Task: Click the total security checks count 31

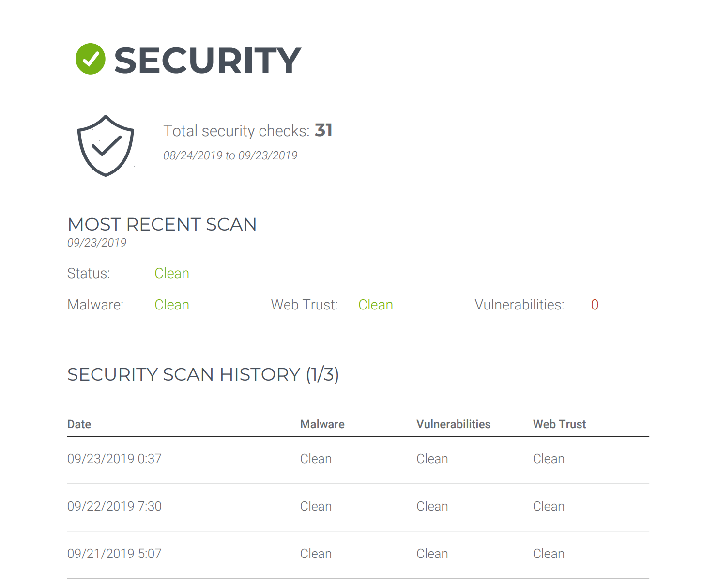Action: click(323, 130)
